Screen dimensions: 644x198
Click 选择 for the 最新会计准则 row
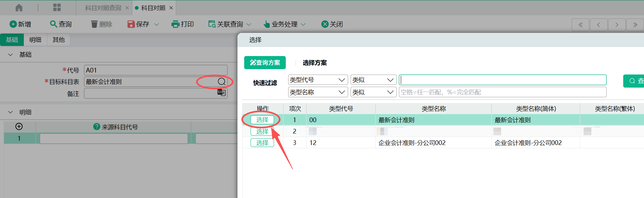(x=262, y=120)
